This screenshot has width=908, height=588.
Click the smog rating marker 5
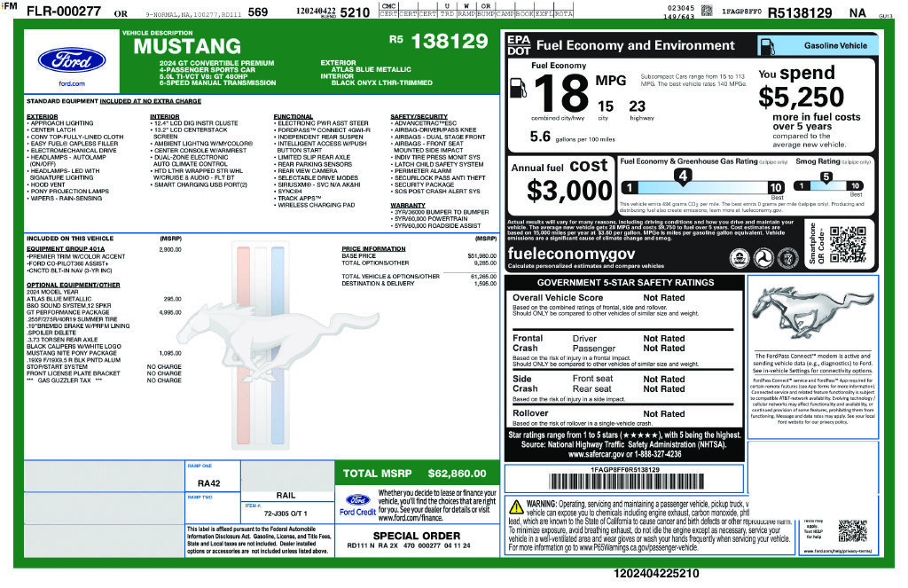pos(826,177)
